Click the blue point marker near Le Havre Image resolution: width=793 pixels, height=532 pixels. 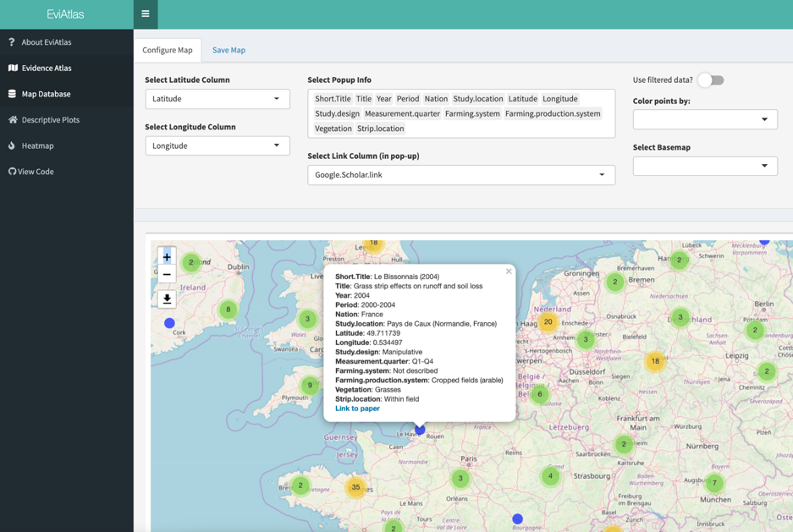(420, 430)
